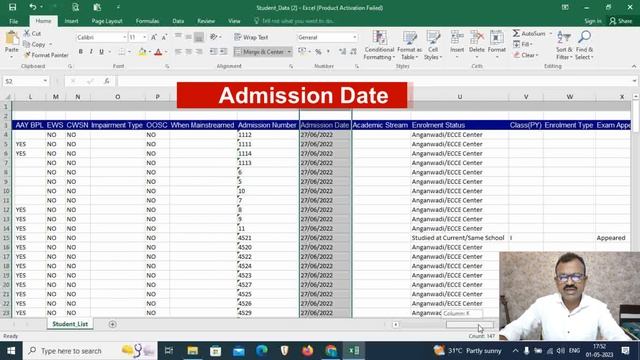Undo the last action
Image resolution: width=640 pixels, height=360 pixels.
[x=32, y=7]
